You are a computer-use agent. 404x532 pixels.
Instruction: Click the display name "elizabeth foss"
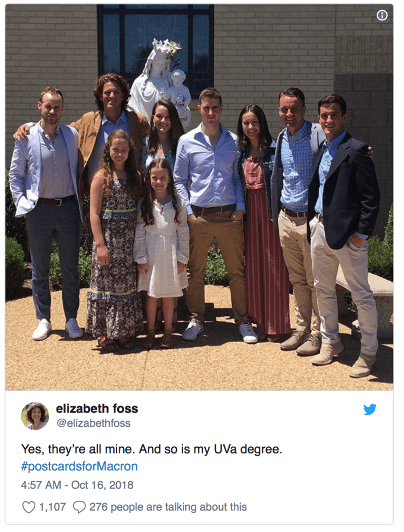[x=97, y=409]
